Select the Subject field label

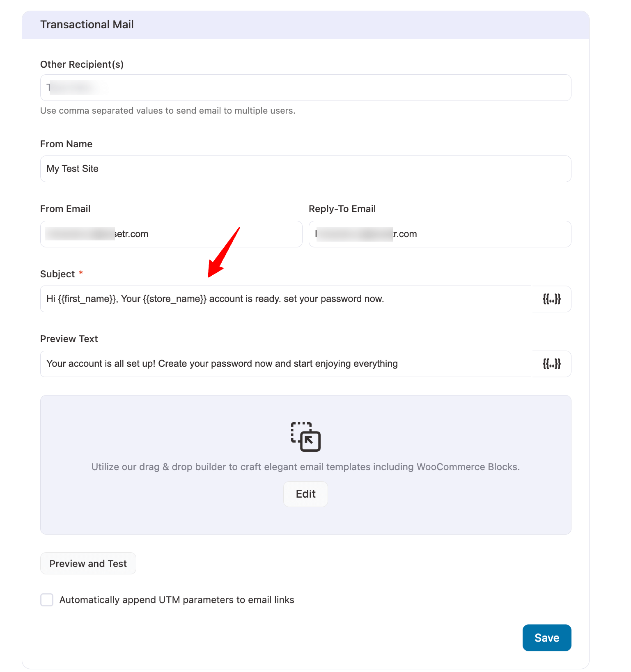[57, 274]
